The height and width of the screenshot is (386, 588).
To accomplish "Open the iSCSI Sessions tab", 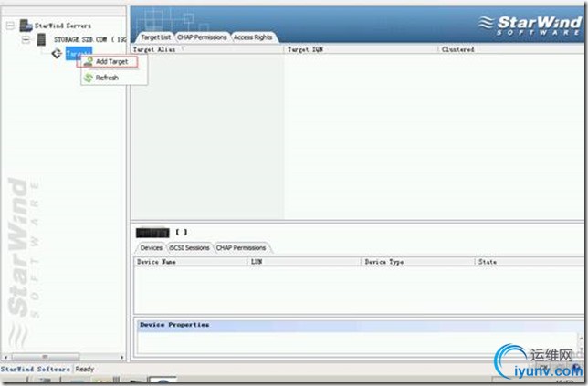I will pyautogui.click(x=189, y=247).
